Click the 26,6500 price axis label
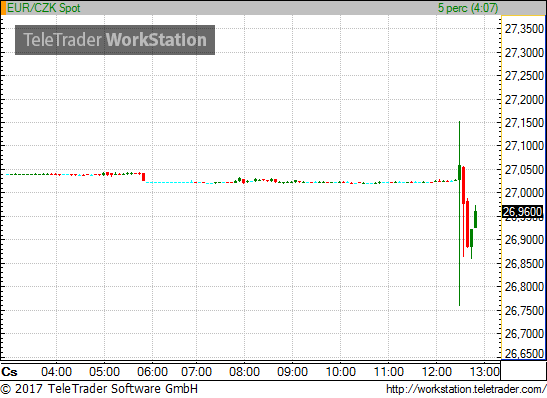The image size is (547, 398). pyautogui.click(x=524, y=354)
